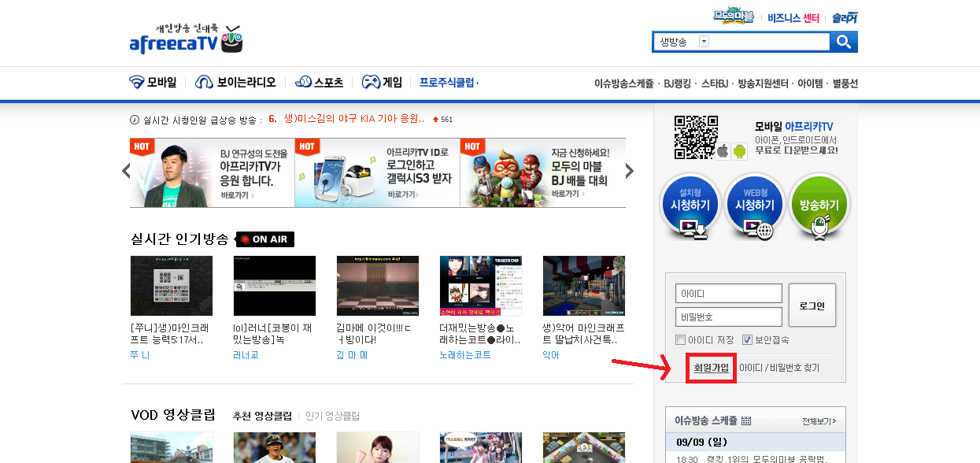Viewport: 980px width, 463px height.
Task: Open the 아이템 link
Action: click(810, 83)
